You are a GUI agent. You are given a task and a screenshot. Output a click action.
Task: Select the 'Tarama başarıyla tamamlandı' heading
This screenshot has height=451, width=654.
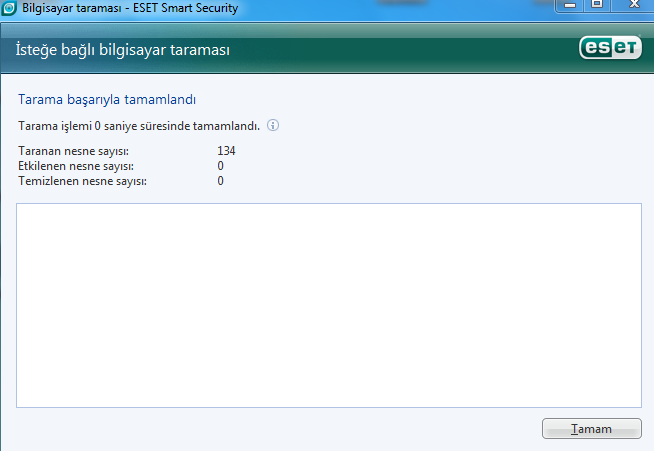pos(107,100)
